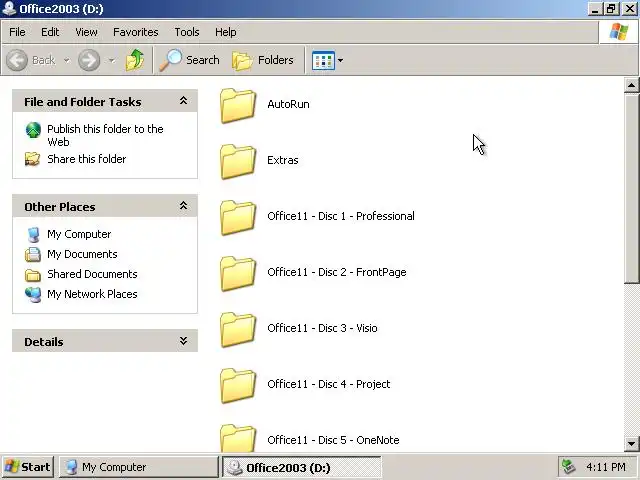This screenshot has height=480, width=640.
Task: Select the Extras folder icon
Action: pos(238,161)
